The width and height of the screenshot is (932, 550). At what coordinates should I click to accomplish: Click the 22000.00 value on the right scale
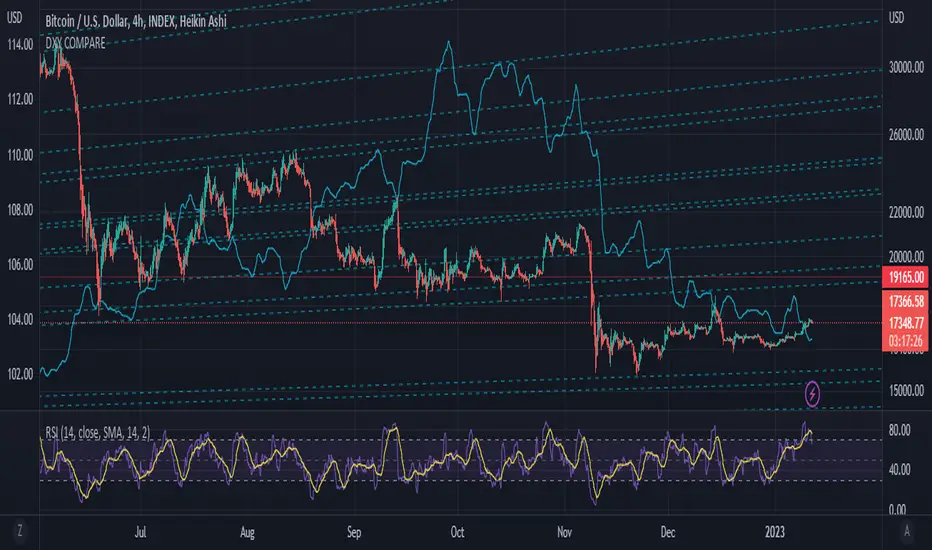pos(906,212)
